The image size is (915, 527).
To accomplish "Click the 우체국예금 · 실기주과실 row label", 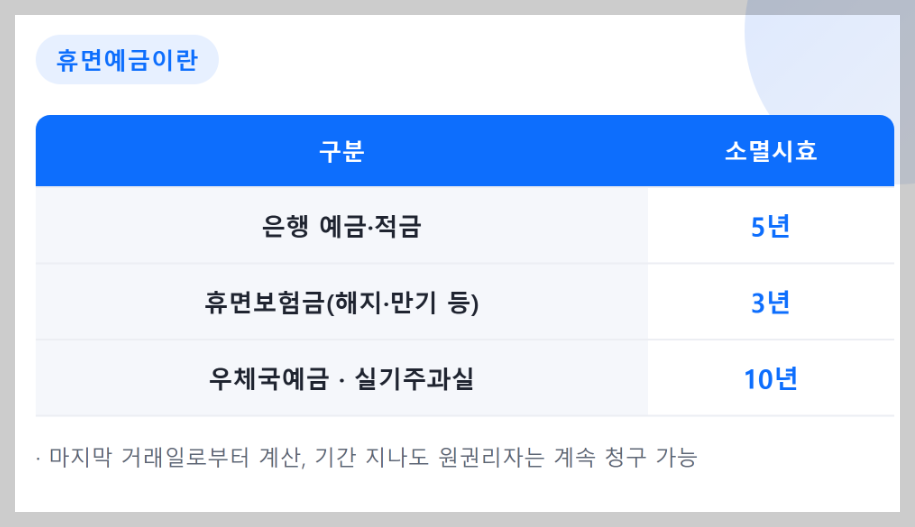I will coord(341,378).
